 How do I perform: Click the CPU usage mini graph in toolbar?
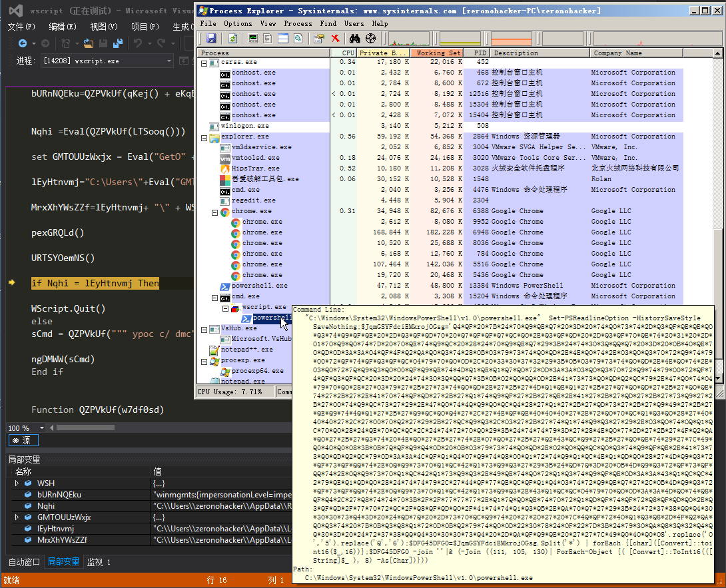pyautogui.click(x=409, y=39)
